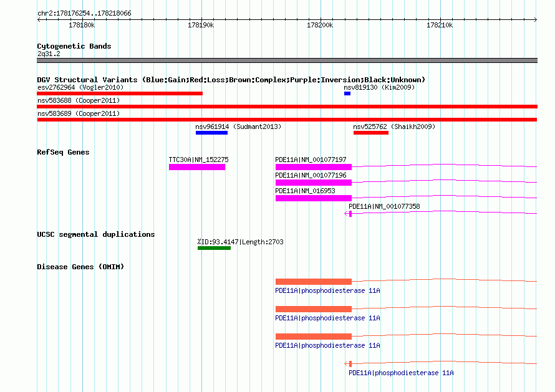Click the esv2762964 (Vogler2010) red loss bar
This screenshot has height=392, width=555.
point(120,93)
